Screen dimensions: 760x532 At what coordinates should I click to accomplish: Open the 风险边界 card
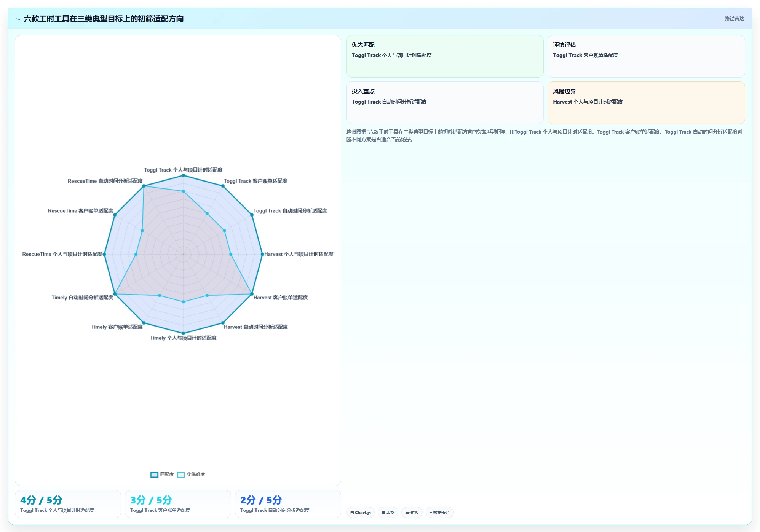[646, 103]
